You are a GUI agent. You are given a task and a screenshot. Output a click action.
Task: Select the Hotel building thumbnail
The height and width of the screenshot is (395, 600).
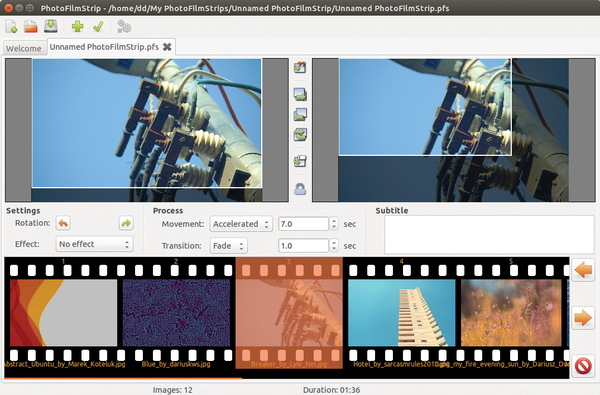point(402,313)
